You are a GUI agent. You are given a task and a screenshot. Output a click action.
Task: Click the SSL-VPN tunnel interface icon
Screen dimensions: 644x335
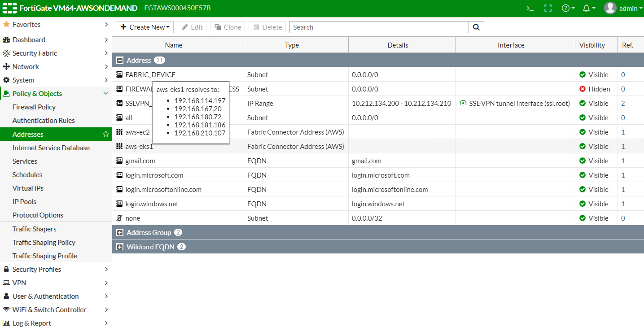(463, 104)
